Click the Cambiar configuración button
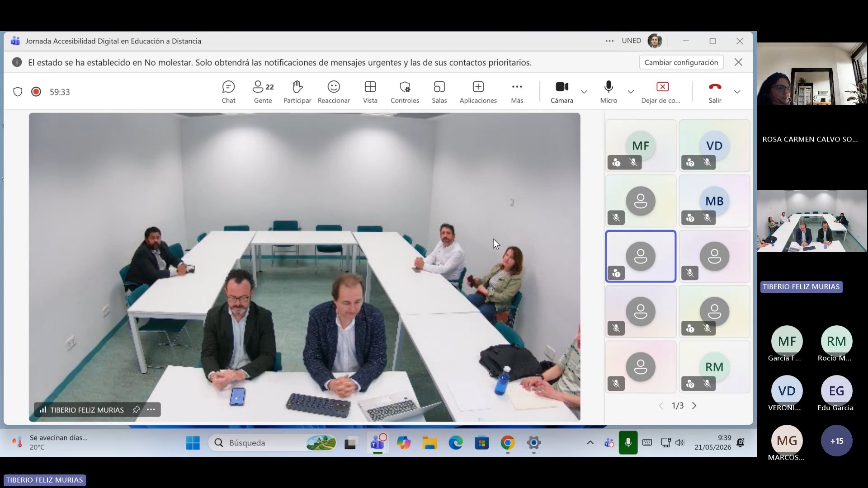Image resolution: width=868 pixels, height=488 pixels. point(681,62)
